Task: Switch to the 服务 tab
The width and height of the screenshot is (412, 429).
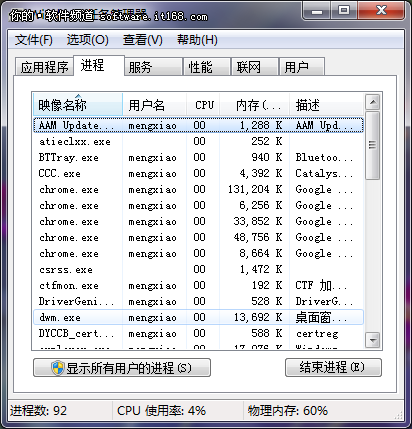Action: [153, 67]
